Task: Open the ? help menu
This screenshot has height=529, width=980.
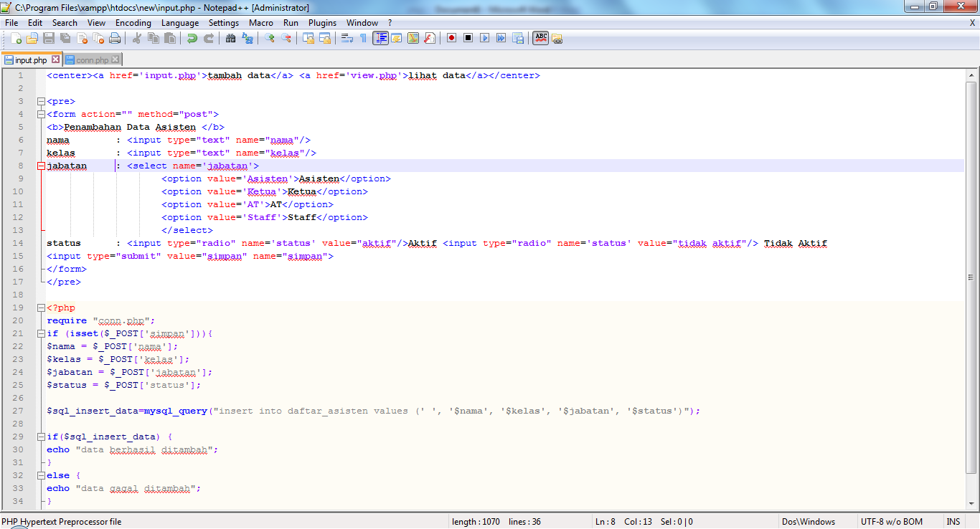Action: pyautogui.click(x=390, y=23)
